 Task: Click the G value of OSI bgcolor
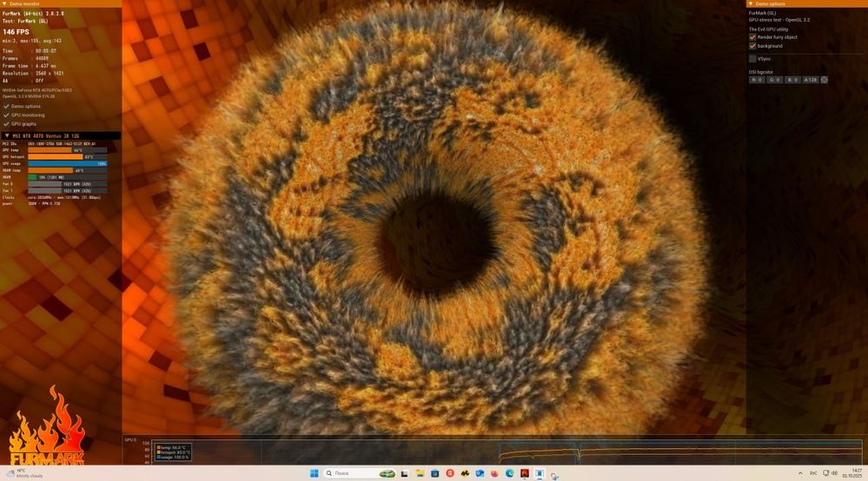774,80
